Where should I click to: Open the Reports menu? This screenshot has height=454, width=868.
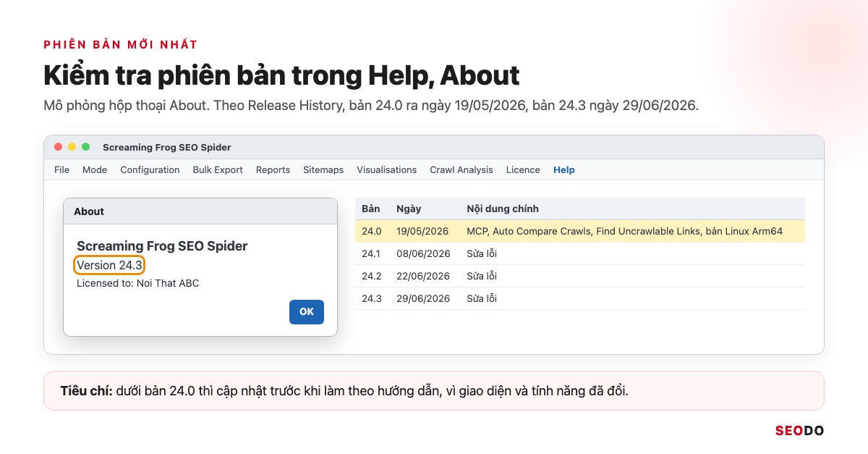273,169
